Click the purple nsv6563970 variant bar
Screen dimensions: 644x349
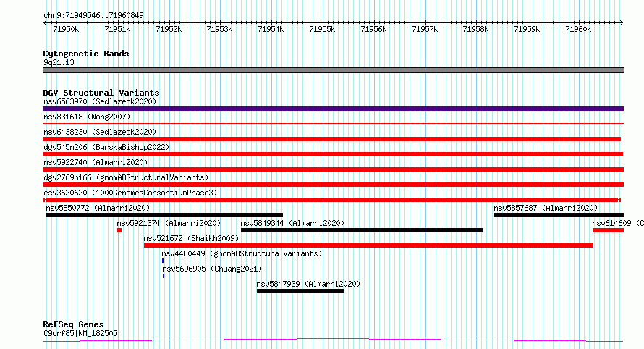333,109
